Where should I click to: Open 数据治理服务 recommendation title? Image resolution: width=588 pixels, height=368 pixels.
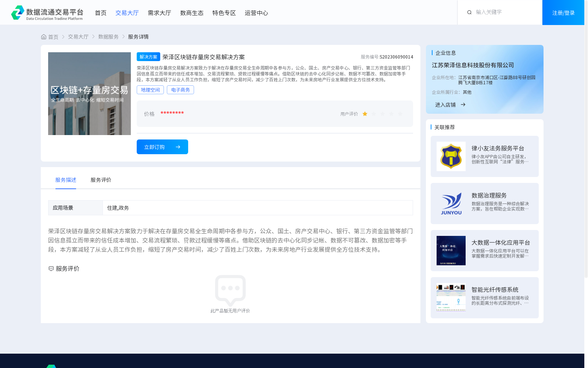(489, 195)
